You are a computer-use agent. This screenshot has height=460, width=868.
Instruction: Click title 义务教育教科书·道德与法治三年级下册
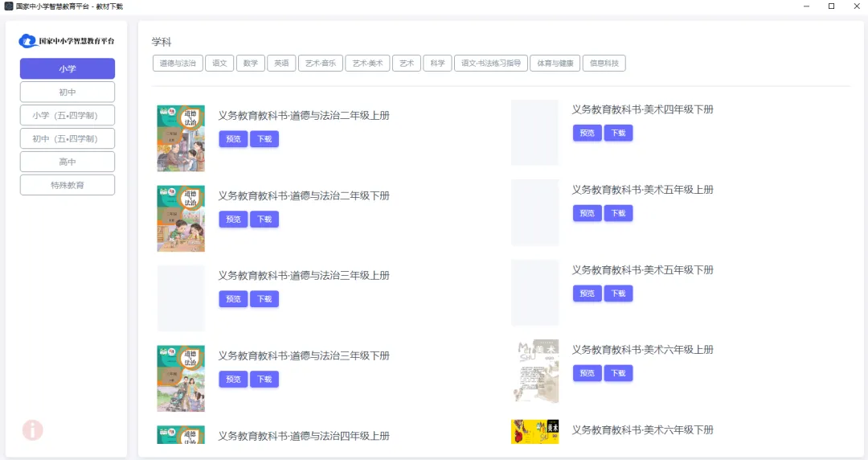click(304, 355)
